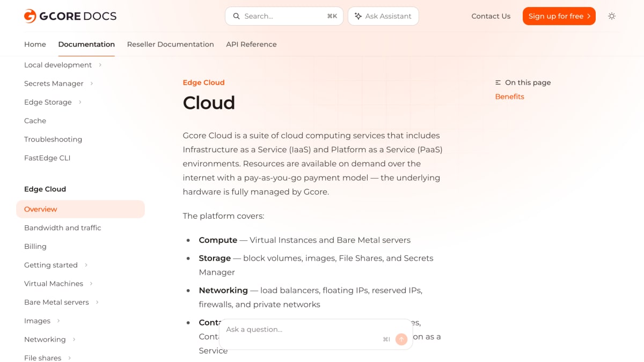Expand File shares chevron
The height and width of the screenshot is (362, 644).
click(x=70, y=358)
